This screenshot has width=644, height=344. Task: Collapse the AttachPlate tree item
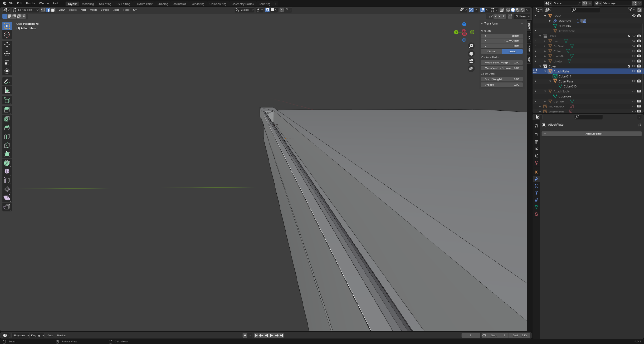click(x=545, y=71)
